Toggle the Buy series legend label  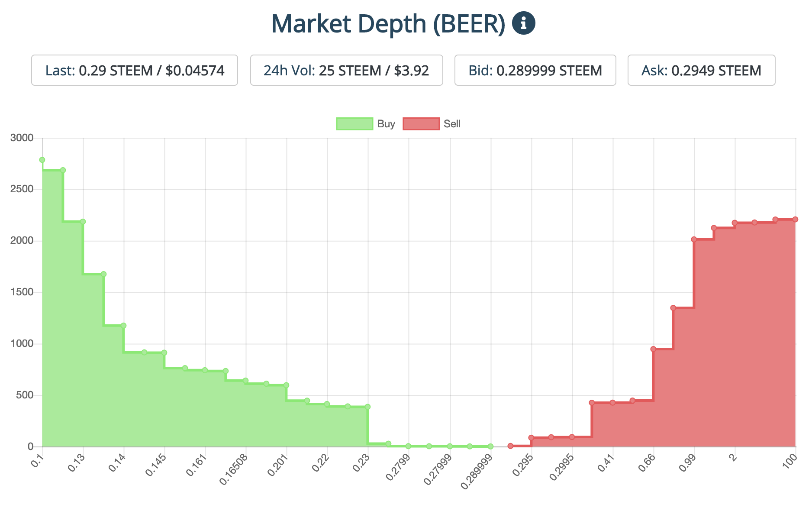[x=386, y=124]
